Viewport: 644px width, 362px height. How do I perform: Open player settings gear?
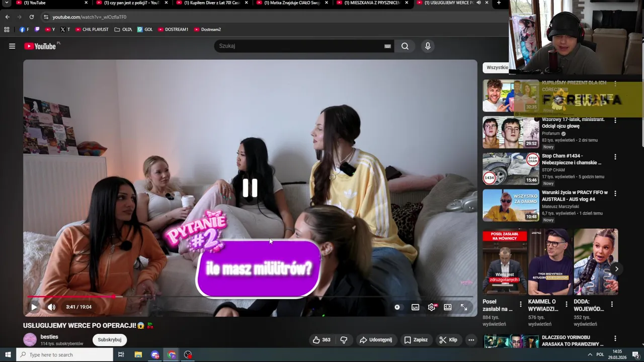[432, 307]
